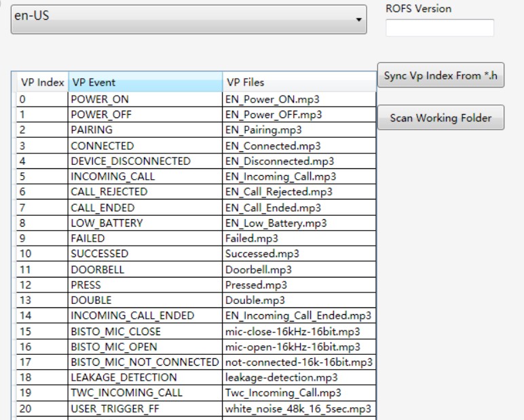Select the Successed.mp3 file cell
Screen dimensions: 524x420
click(261, 254)
